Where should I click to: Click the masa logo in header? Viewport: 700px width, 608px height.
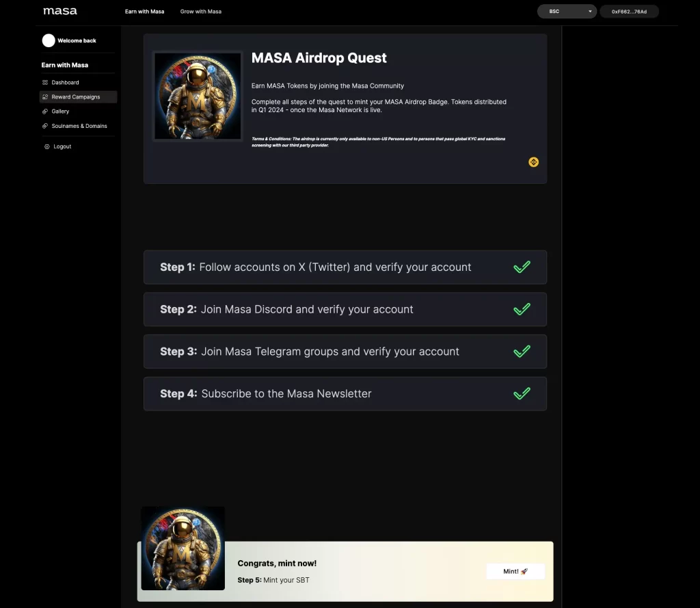[60, 11]
